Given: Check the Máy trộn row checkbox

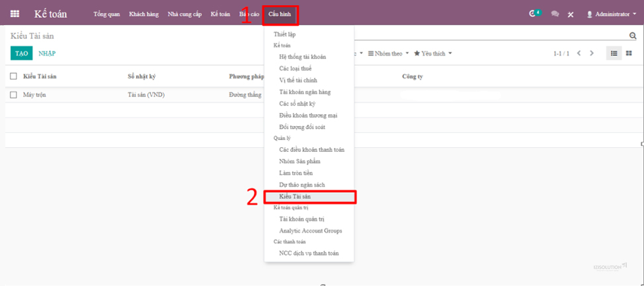Looking at the screenshot, I should 13,95.
